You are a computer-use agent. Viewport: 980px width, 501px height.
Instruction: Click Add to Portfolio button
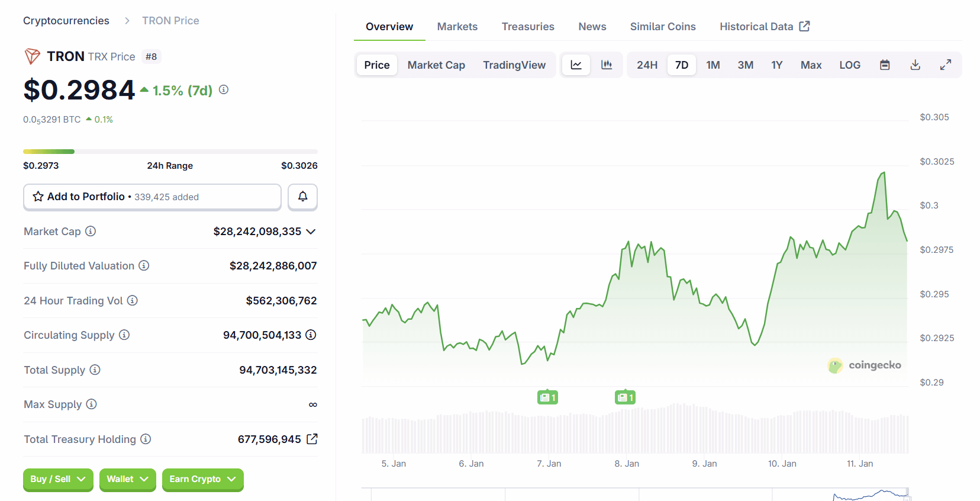[152, 197]
